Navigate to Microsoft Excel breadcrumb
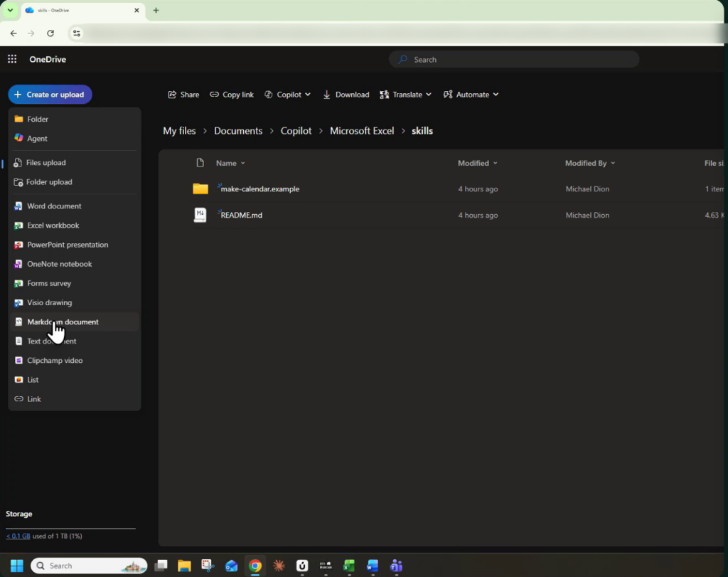 pyautogui.click(x=362, y=131)
